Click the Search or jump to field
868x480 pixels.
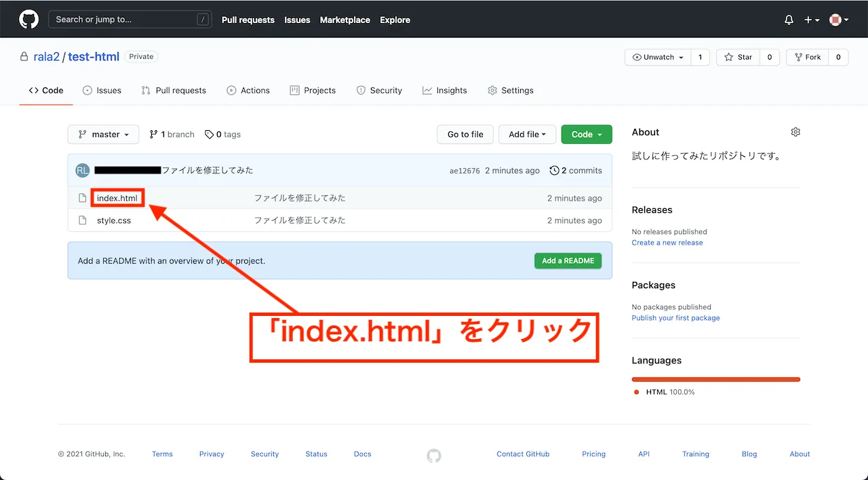129,19
